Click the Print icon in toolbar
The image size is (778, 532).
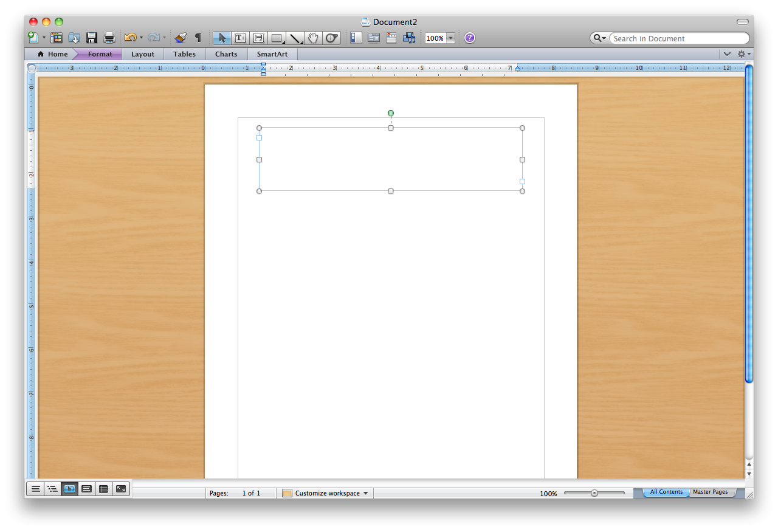click(x=109, y=38)
